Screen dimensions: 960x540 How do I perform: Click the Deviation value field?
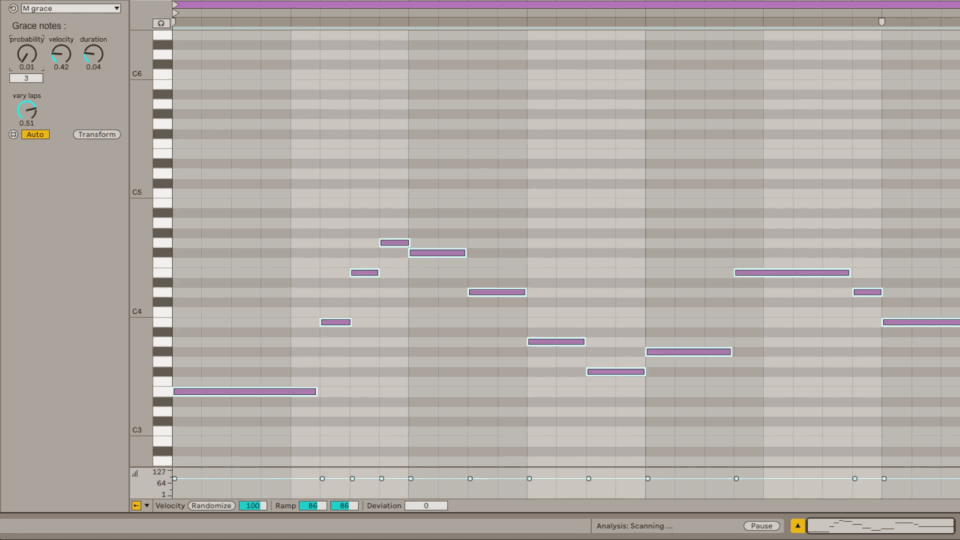click(x=425, y=506)
